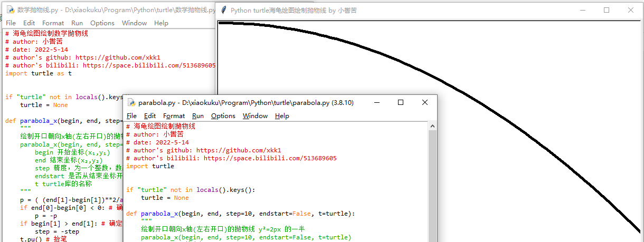The width and height of the screenshot is (644, 242).
Task: Open Help menu in 数学抛物线.py window
Action: coord(161,23)
